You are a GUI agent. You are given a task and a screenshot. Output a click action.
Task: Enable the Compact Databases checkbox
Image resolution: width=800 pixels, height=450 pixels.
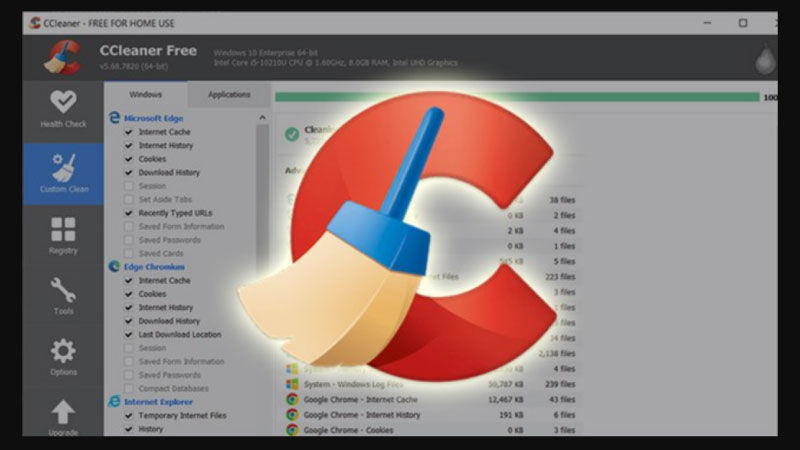tap(129, 388)
